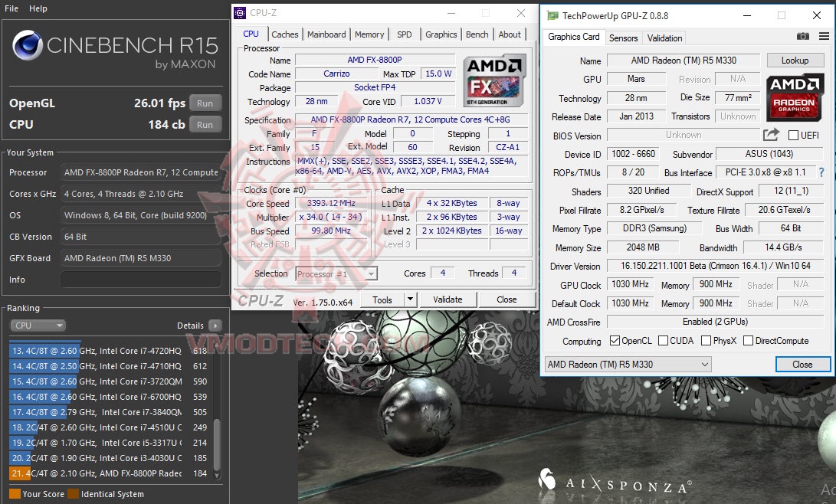The width and height of the screenshot is (836, 504).
Task: Select ranking row AMD FX-8800P score 184
Action: (x=109, y=473)
